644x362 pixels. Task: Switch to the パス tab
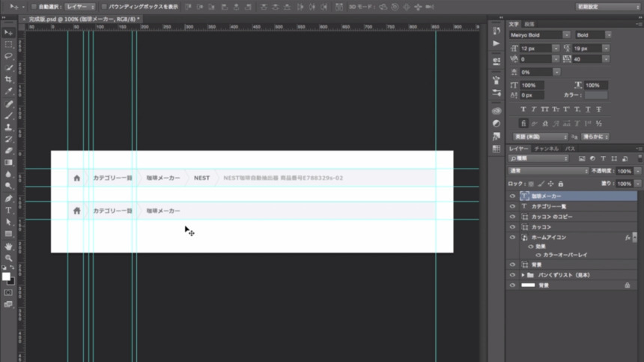point(570,148)
